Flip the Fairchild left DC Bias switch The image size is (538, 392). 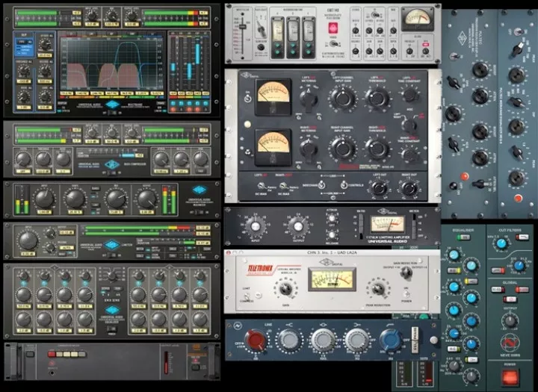262,186
